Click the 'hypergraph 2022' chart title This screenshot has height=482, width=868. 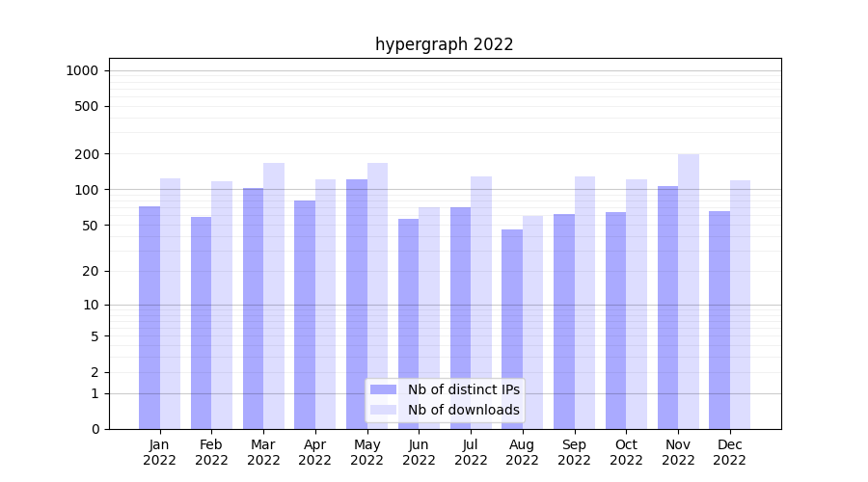pos(444,44)
